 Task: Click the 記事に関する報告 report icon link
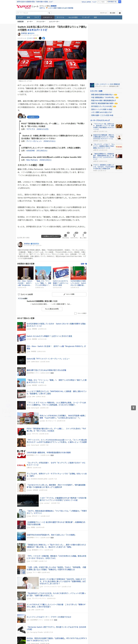23,238
